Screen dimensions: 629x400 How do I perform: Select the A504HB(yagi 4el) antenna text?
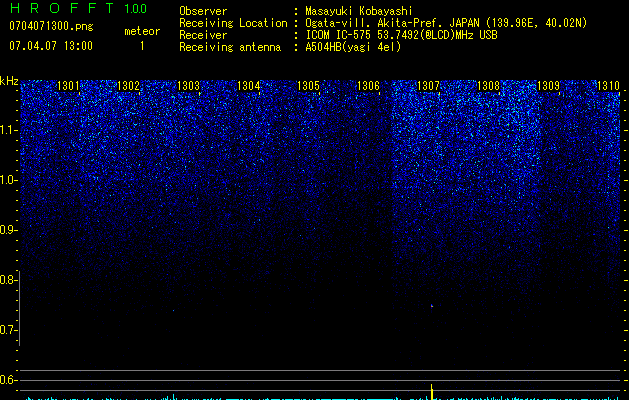353,47
